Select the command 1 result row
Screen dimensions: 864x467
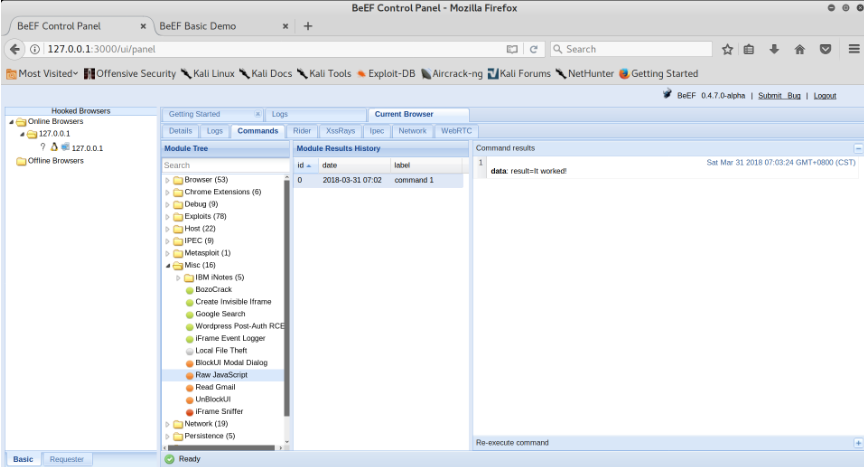tap(378, 180)
